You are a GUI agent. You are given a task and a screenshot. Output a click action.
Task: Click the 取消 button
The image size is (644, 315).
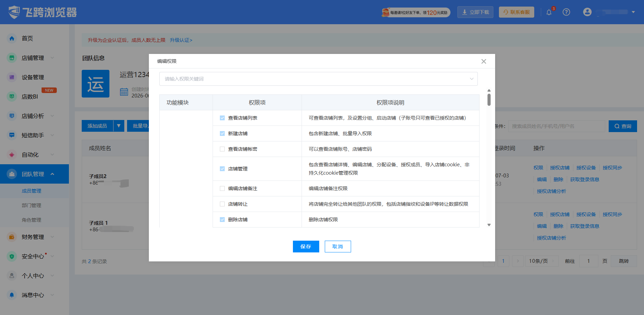(x=338, y=247)
